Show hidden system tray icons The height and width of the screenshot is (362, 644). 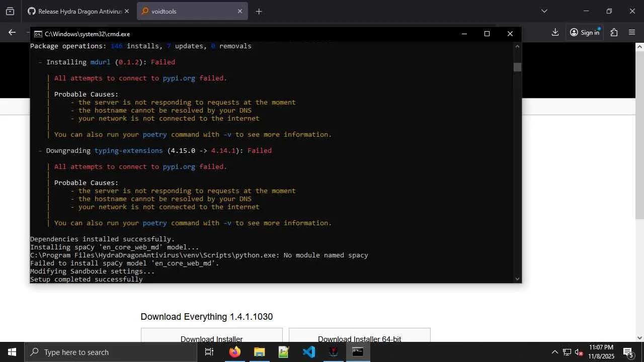pos(554,352)
